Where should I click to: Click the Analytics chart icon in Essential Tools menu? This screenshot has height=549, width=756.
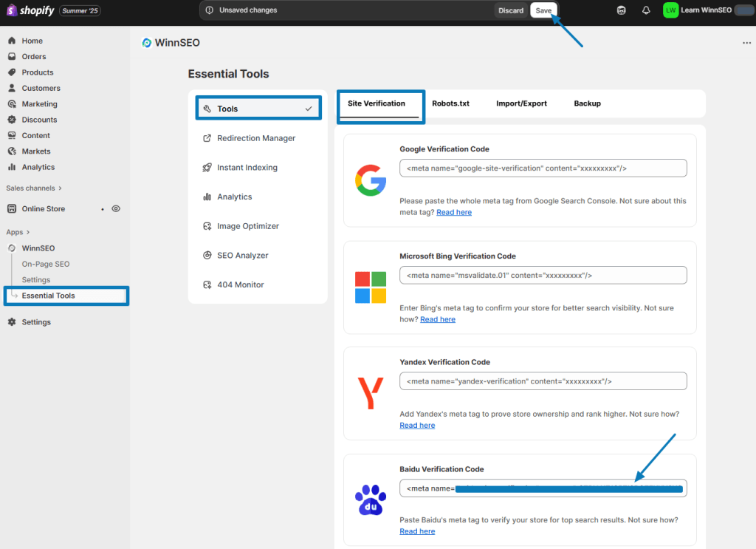coord(207,197)
